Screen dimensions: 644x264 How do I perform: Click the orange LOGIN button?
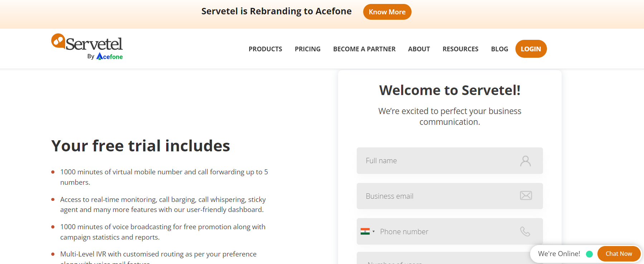531,49
